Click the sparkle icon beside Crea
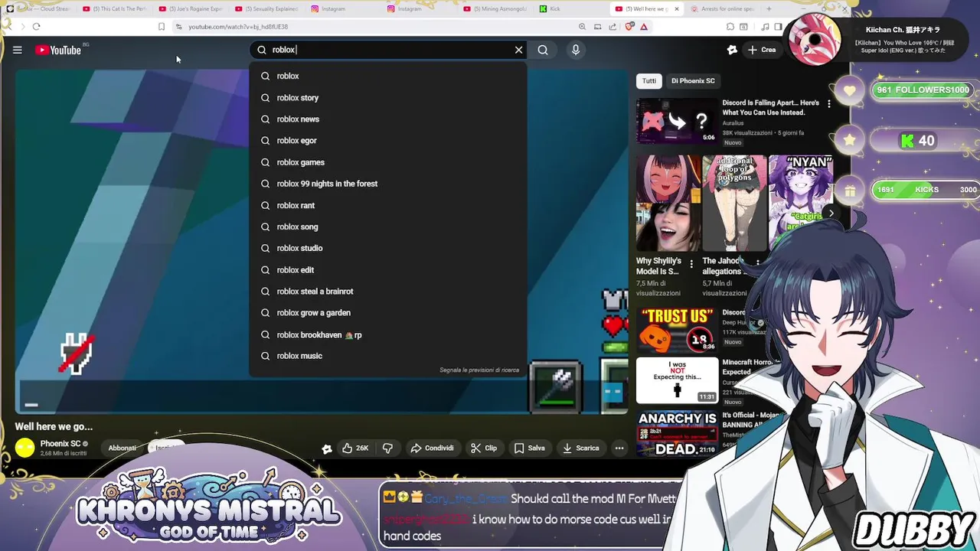Screen dimensions: 980x551 pyautogui.click(x=732, y=50)
